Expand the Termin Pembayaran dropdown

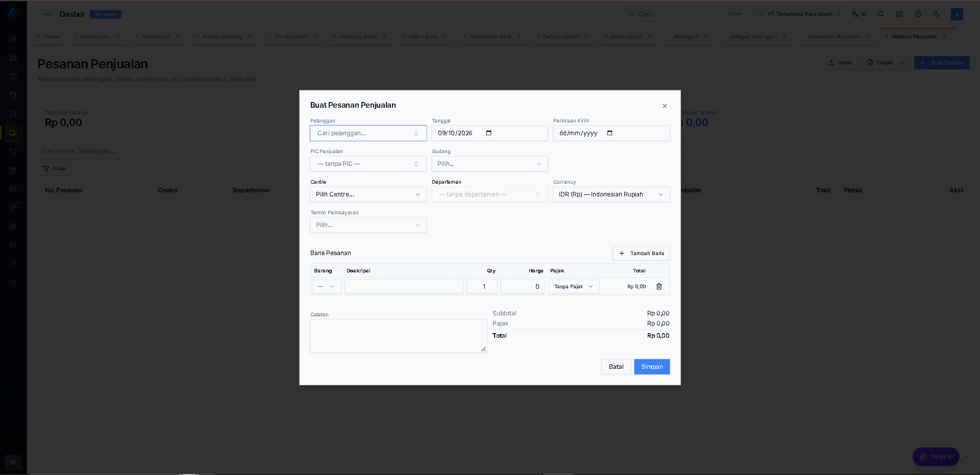[368, 225]
